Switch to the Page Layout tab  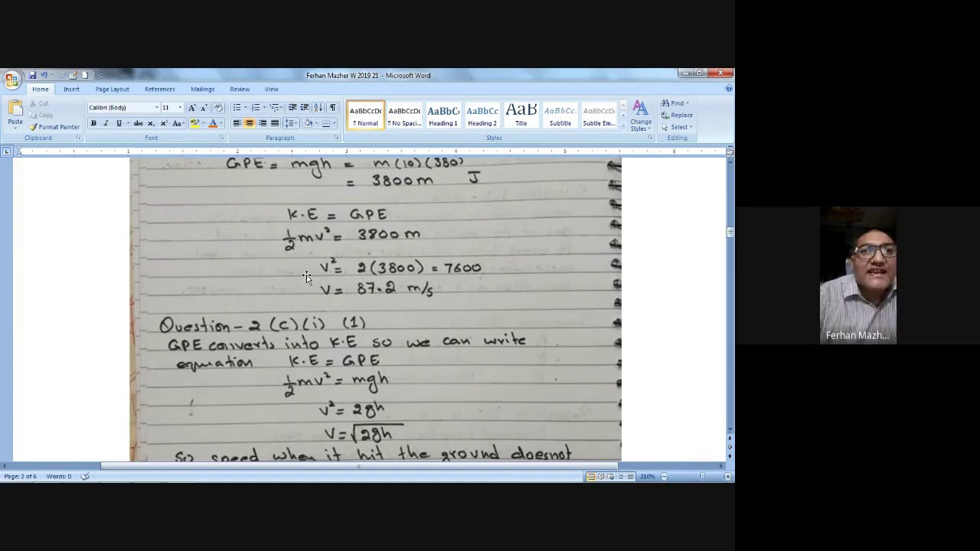click(x=113, y=90)
